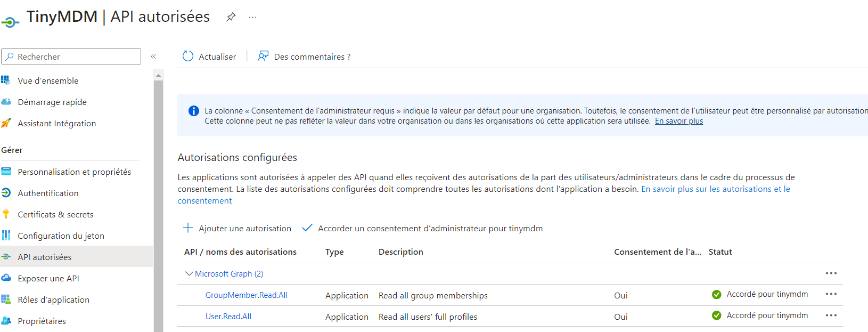868x332 pixels.
Task: Click 'Accordé pour tinymdm' in GroupMember.Read.All row
Action: (767, 294)
